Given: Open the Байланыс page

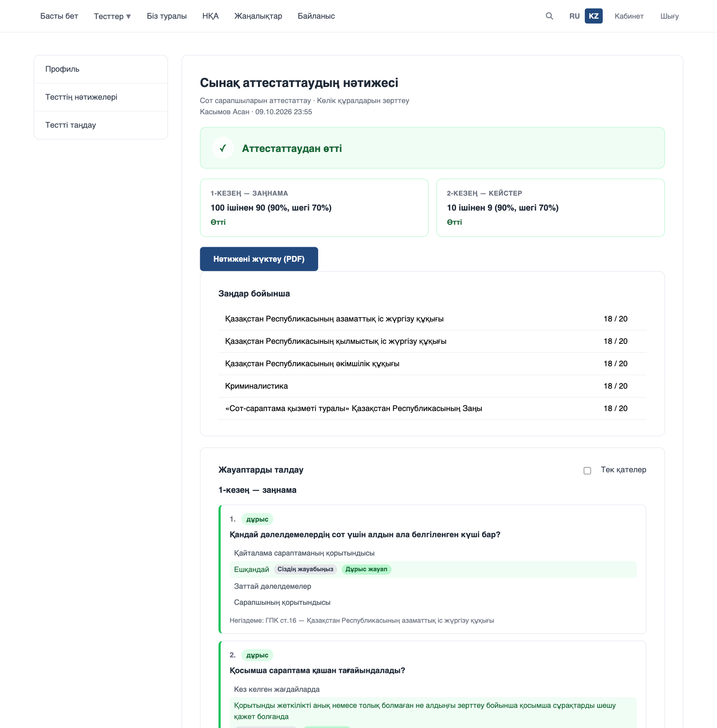Looking at the screenshot, I should [316, 16].
